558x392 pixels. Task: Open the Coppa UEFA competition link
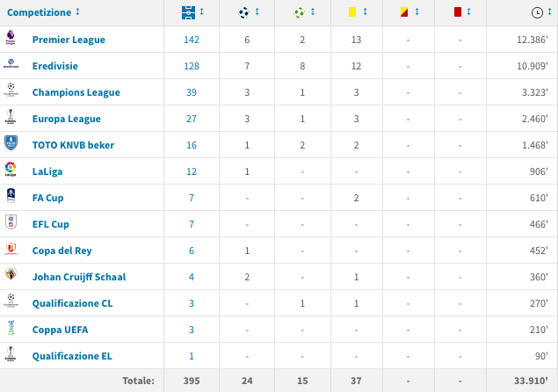[60, 330]
